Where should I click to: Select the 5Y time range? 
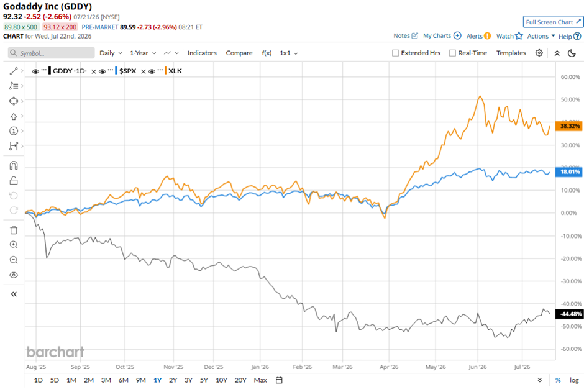point(204,380)
